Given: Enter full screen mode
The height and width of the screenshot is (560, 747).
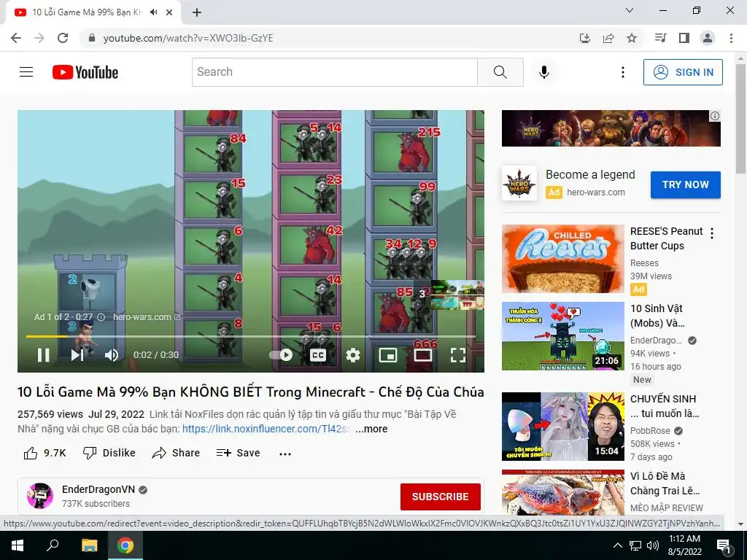Looking at the screenshot, I should [x=458, y=355].
